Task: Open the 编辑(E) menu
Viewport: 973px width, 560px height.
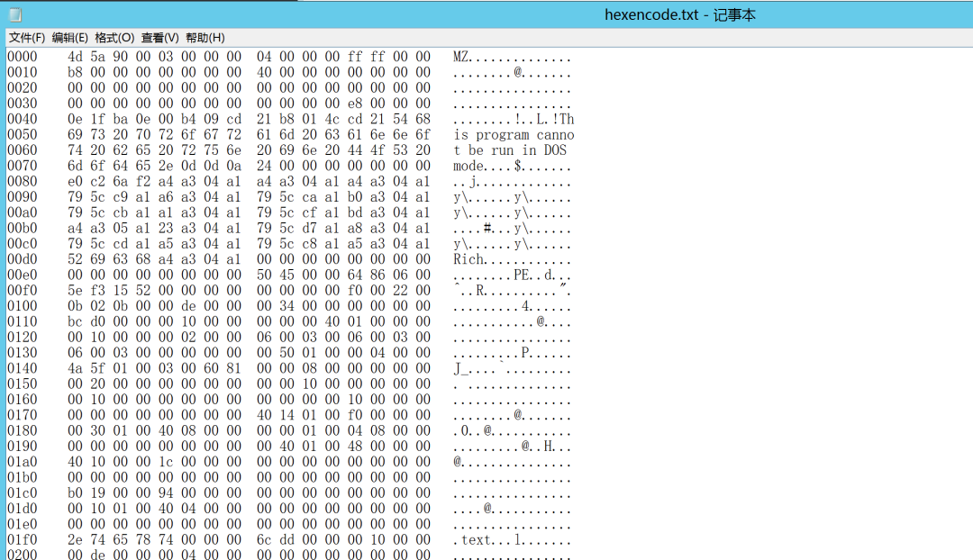Action: (70, 38)
